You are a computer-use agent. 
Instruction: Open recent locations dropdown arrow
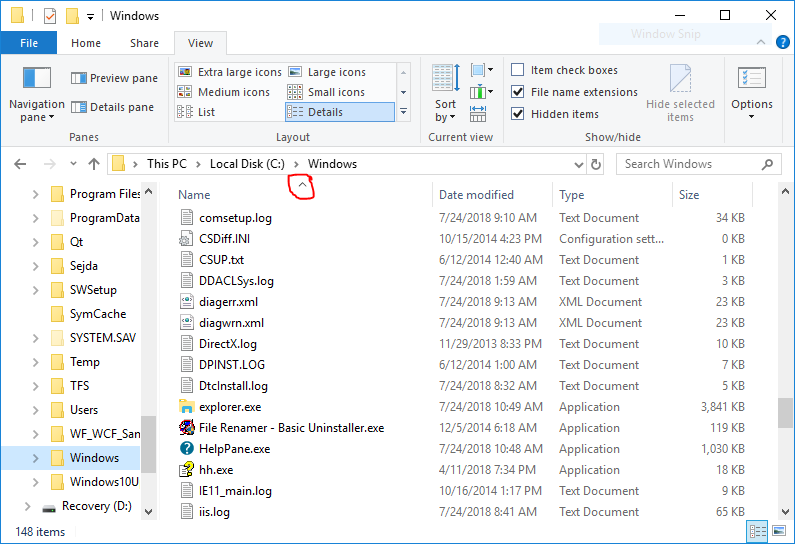74,164
